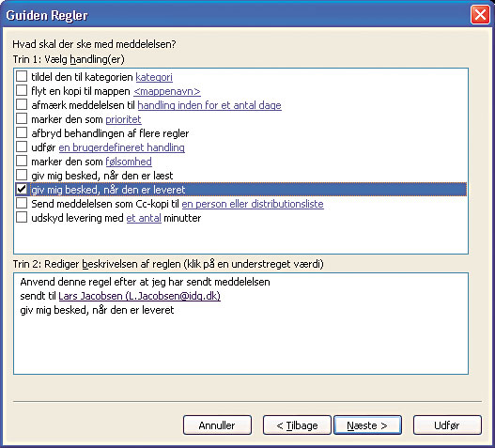
Task: Tick 'giv mig besked, når den er læst'
Action: point(22,175)
